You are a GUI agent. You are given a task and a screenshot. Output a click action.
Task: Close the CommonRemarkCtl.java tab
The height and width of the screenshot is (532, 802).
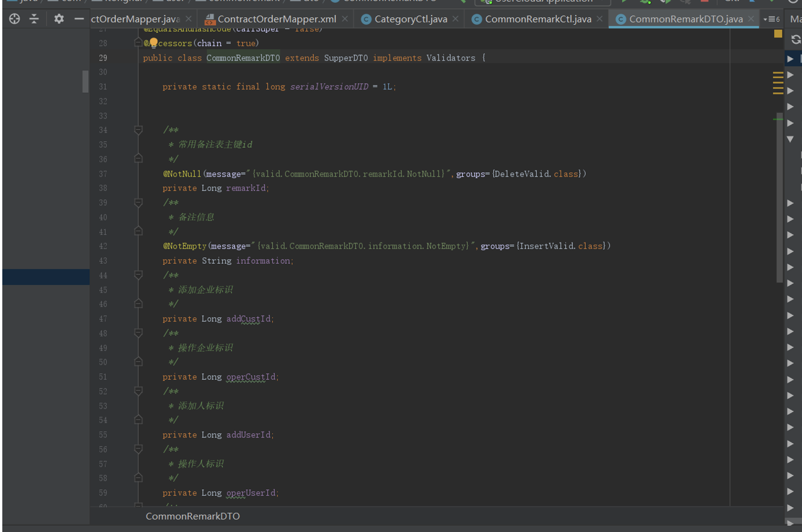[x=600, y=19]
